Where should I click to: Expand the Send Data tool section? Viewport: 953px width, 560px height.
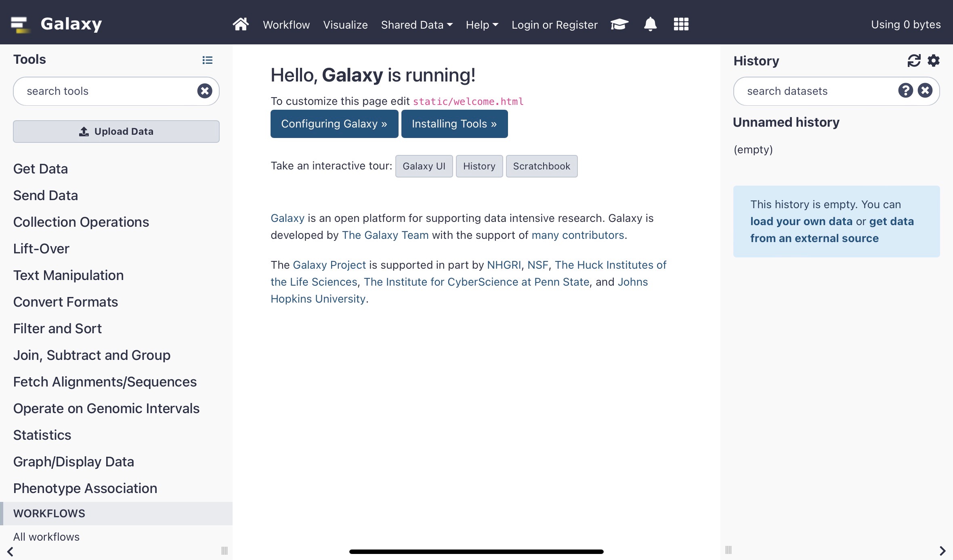pos(46,195)
